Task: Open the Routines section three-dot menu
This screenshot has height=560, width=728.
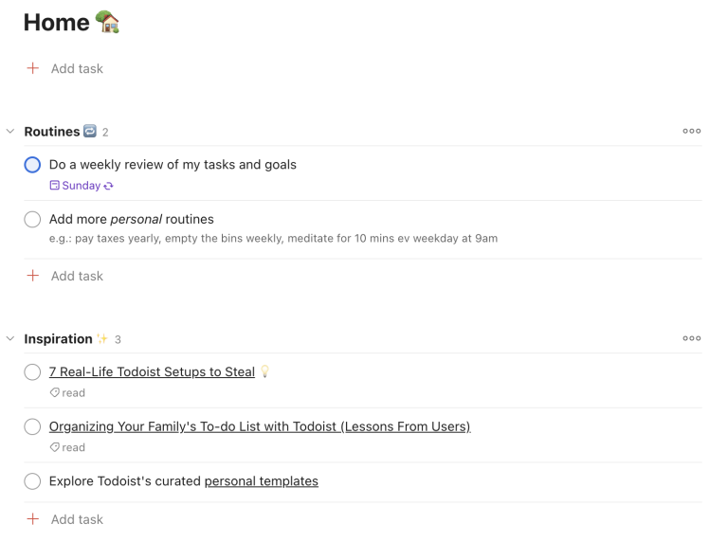Action: tap(692, 131)
